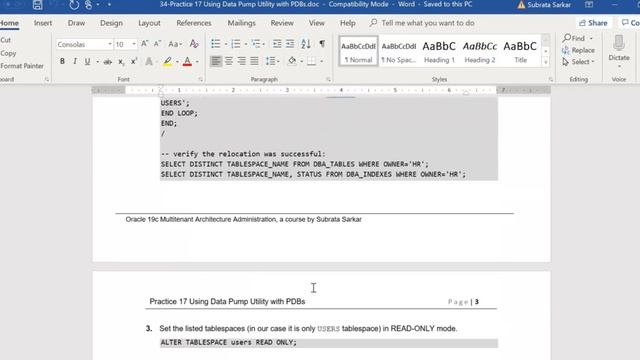Open Font dialog launcher

tap(200, 80)
